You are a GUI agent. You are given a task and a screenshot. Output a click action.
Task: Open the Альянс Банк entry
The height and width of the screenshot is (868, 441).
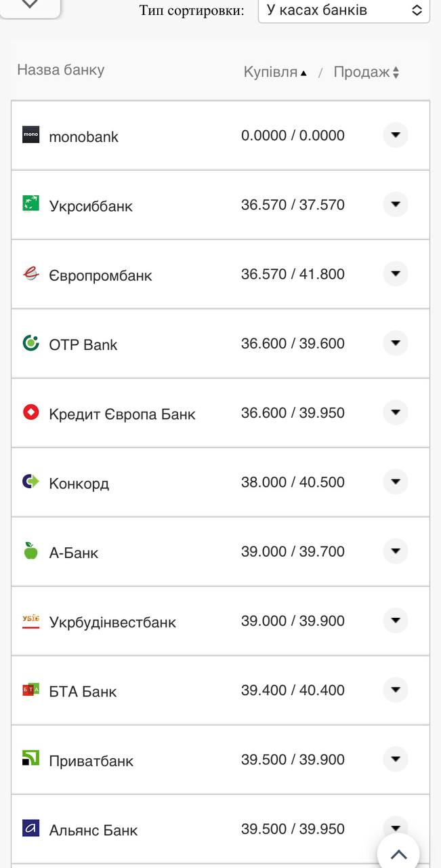click(x=395, y=828)
